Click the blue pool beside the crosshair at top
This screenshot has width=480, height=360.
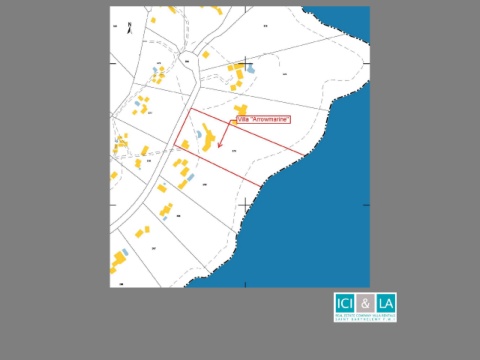tap(251, 69)
